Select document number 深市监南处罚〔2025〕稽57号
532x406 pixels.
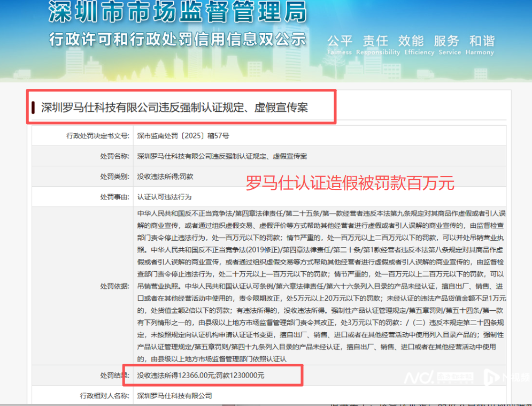183,136
